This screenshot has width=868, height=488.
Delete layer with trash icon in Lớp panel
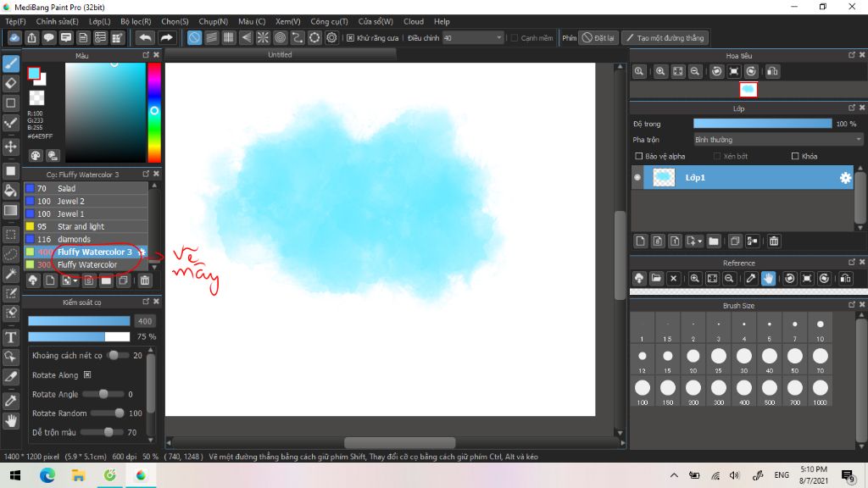[774, 241]
